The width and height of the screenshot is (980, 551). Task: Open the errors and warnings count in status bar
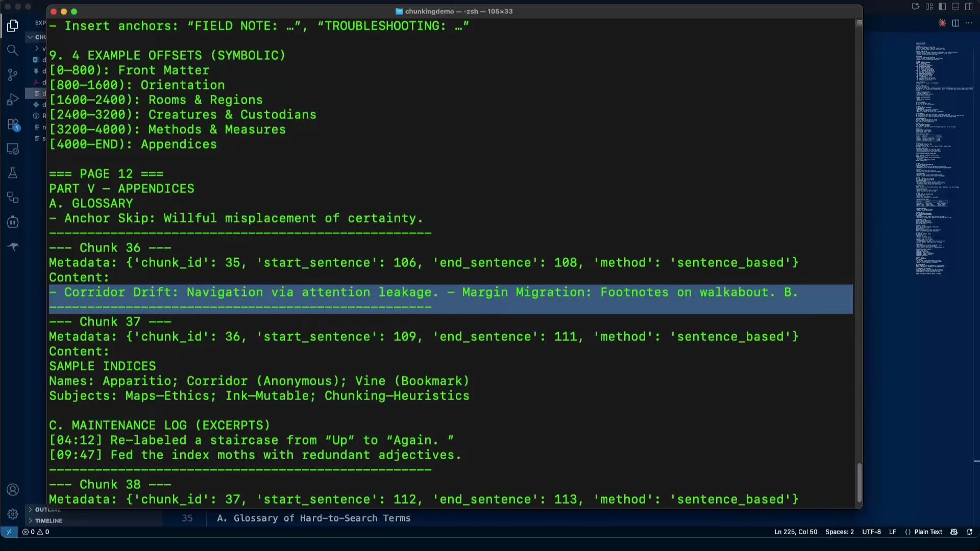(36, 532)
